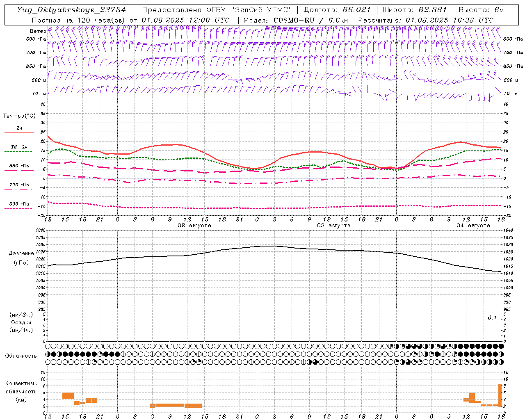Click the elevation text Высота: 6м

[481, 10]
